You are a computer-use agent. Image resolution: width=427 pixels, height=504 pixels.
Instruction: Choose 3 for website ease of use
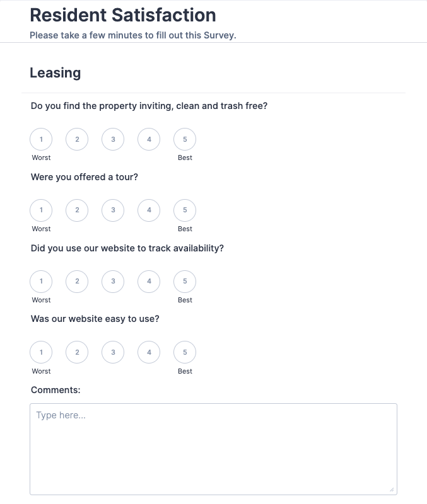coord(113,352)
